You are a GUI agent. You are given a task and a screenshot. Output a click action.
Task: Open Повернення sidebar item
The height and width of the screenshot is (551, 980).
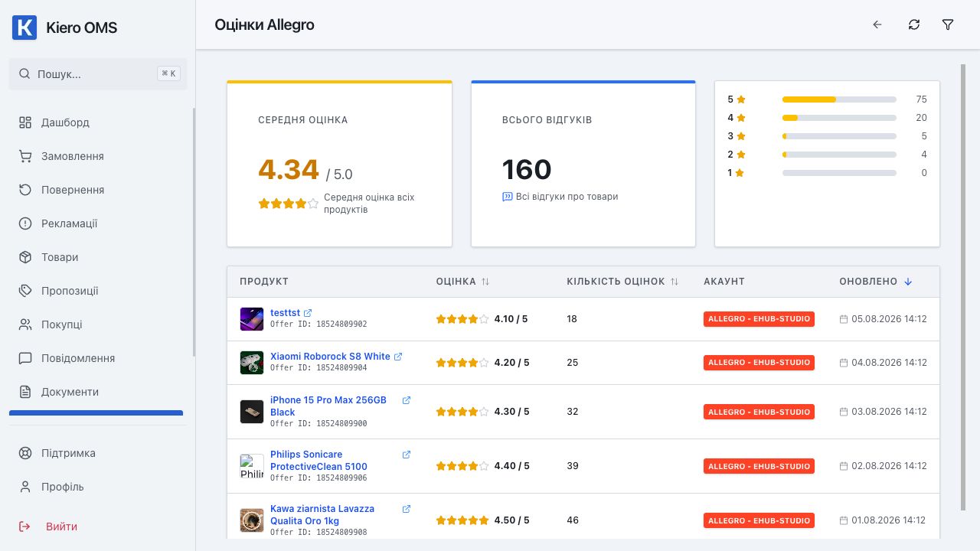pyautogui.click(x=96, y=190)
